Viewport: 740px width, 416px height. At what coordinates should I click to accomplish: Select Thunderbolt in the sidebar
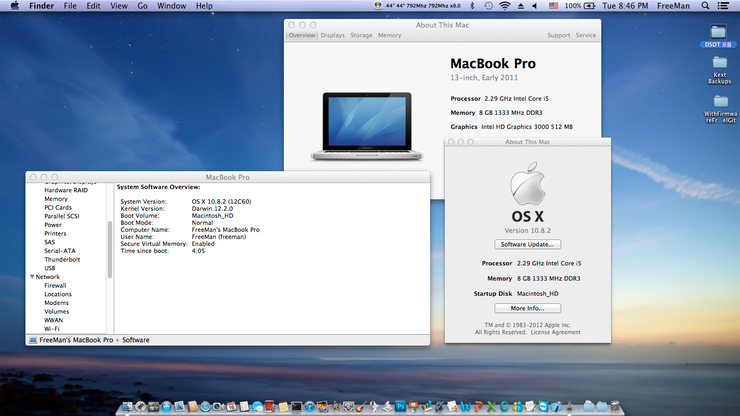click(62, 259)
